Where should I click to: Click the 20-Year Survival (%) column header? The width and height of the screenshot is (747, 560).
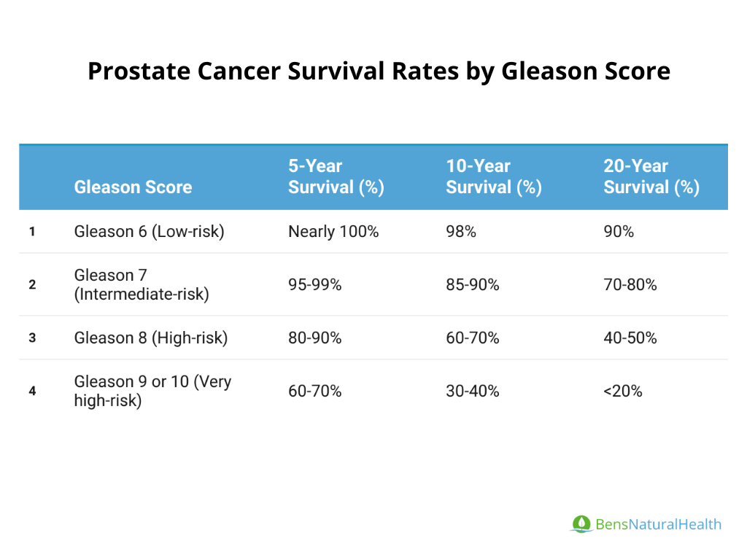click(651, 177)
